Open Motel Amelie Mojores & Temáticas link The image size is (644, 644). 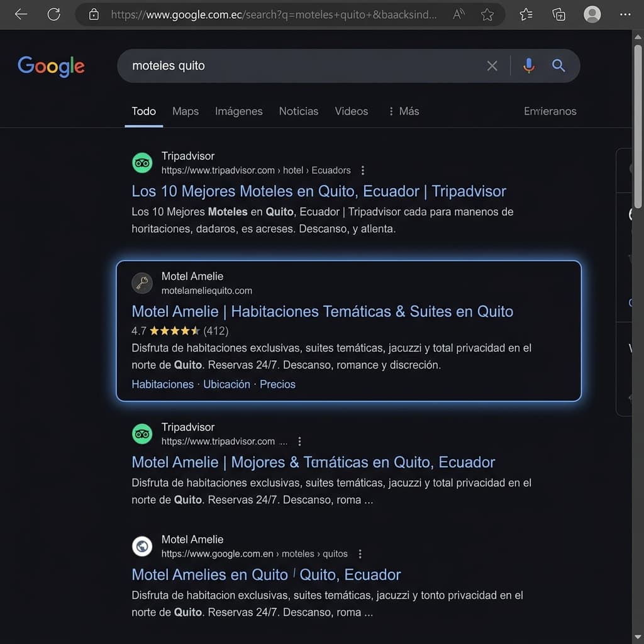(313, 462)
